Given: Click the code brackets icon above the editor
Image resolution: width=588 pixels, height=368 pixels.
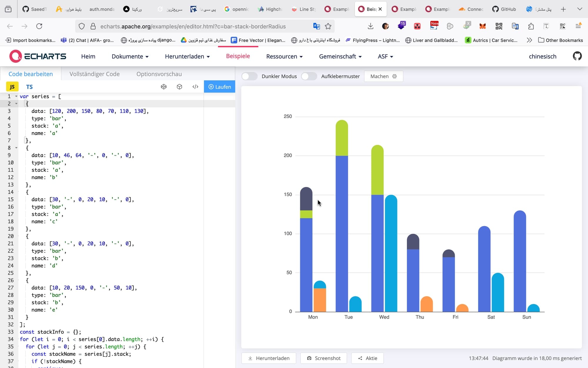Looking at the screenshot, I should (x=195, y=87).
